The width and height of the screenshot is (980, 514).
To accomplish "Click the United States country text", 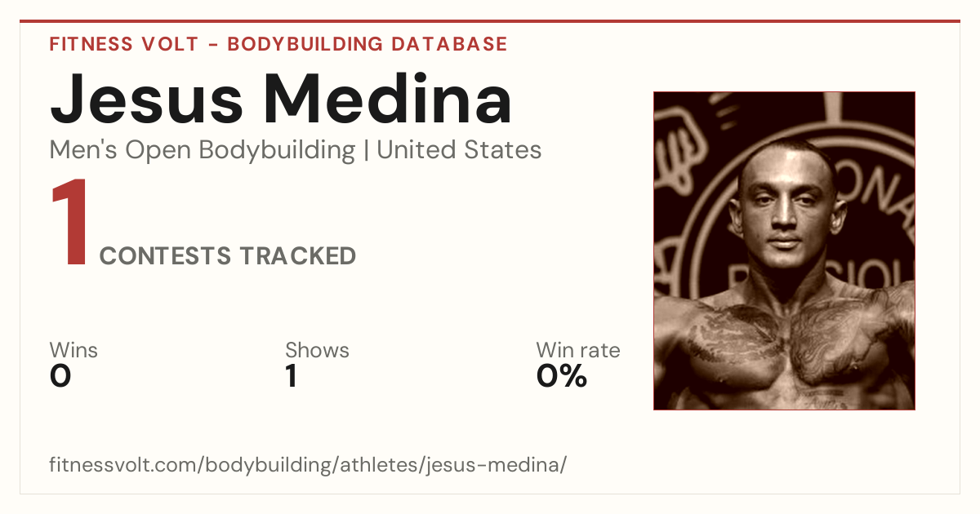I will click(x=459, y=150).
